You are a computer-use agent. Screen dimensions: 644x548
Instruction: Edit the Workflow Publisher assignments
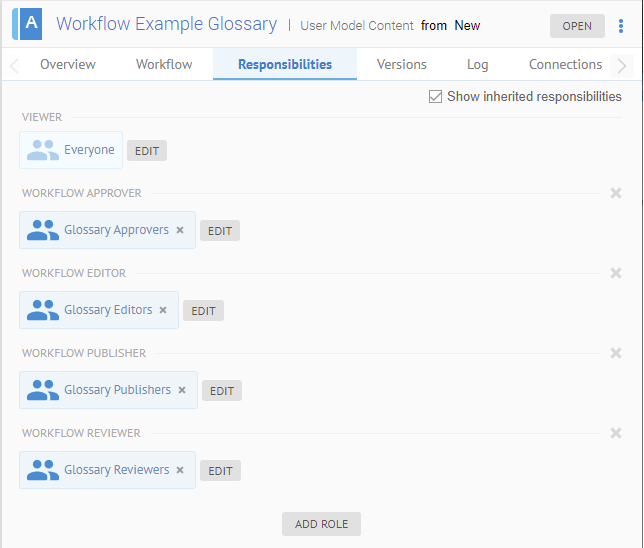pos(222,391)
